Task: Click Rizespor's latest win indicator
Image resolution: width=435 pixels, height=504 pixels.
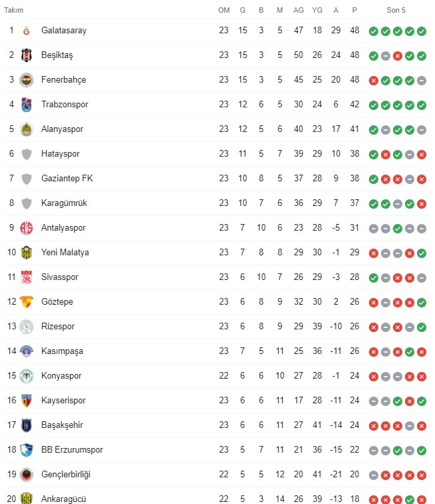Action: point(422,327)
